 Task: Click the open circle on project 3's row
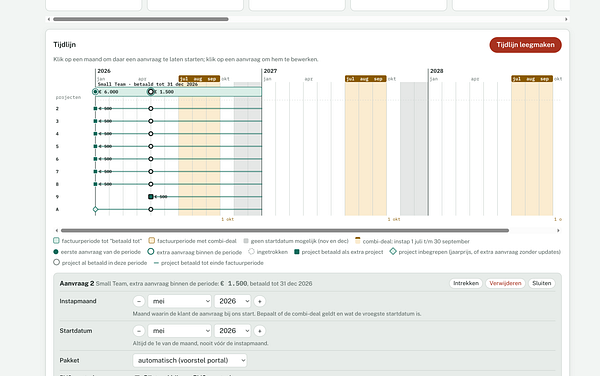(x=151, y=121)
